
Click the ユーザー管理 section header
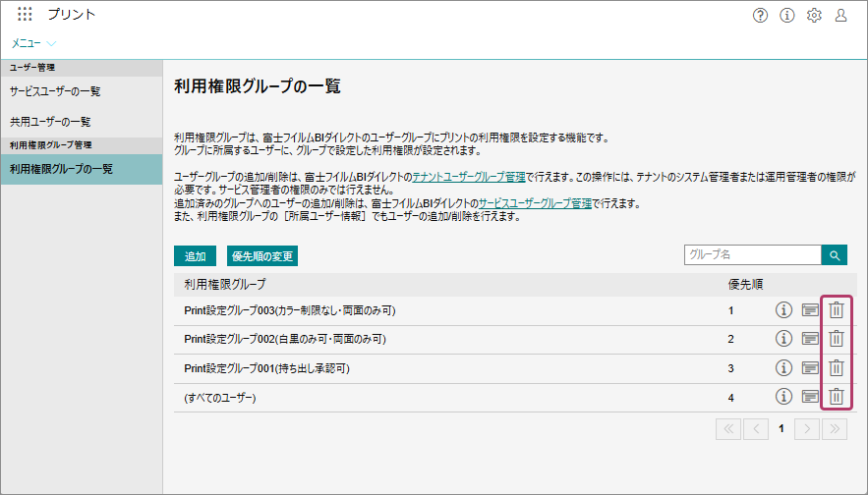[32, 68]
